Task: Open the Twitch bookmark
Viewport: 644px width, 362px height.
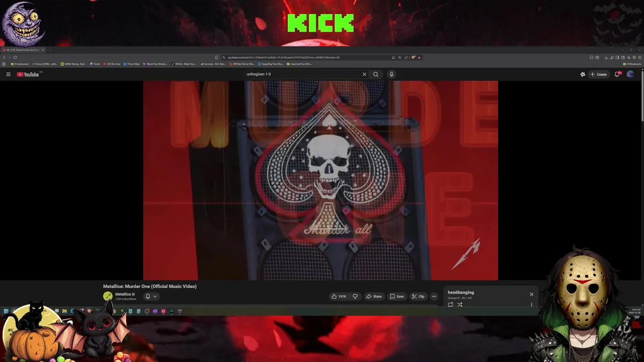Action: click(x=95, y=64)
